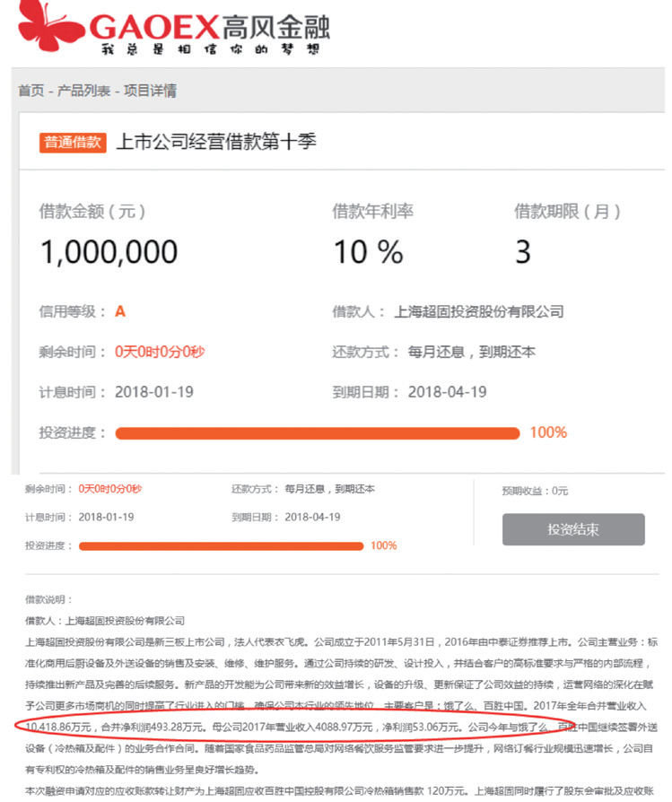This screenshot has height=802, width=672.
Task: Click the line 借款人：上海超固投资股份有限公司 in the description
Action: pyautogui.click(x=105, y=621)
